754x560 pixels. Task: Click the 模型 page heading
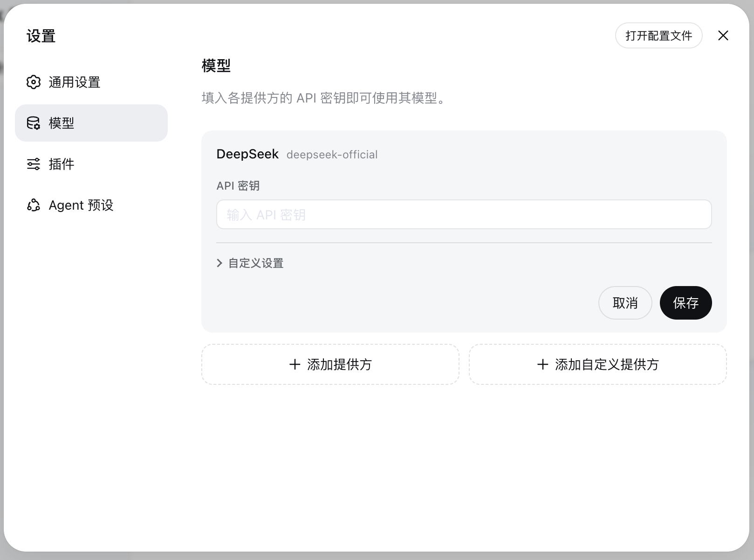(x=216, y=66)
